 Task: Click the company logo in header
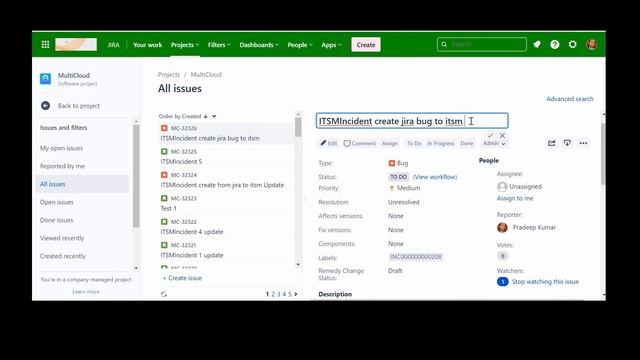click(x=76, y=44)
